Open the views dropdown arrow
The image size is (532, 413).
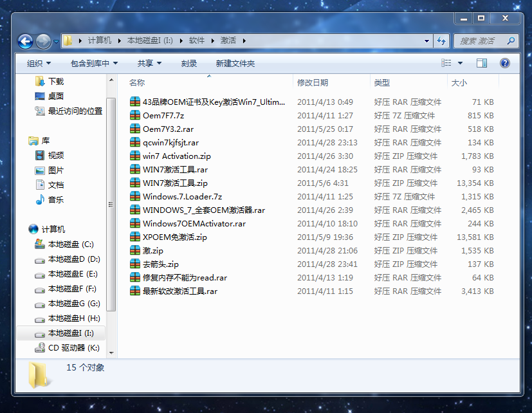coord(461,62)
